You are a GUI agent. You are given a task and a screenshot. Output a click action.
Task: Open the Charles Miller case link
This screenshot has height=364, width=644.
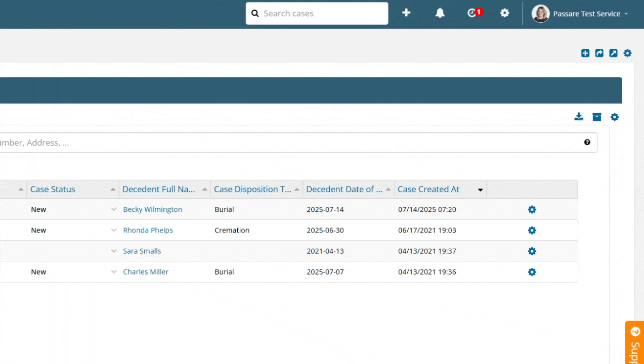tap(146, 271)
